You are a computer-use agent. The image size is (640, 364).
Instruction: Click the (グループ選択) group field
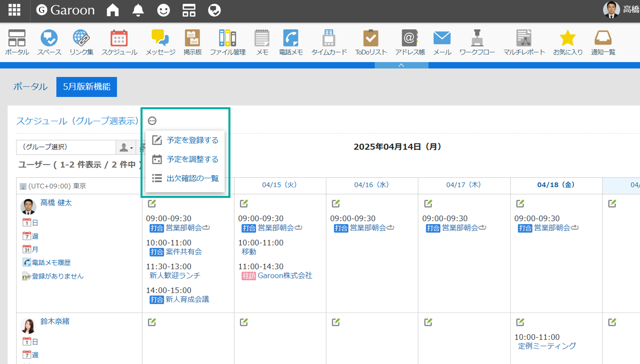(x=66, y=147)
